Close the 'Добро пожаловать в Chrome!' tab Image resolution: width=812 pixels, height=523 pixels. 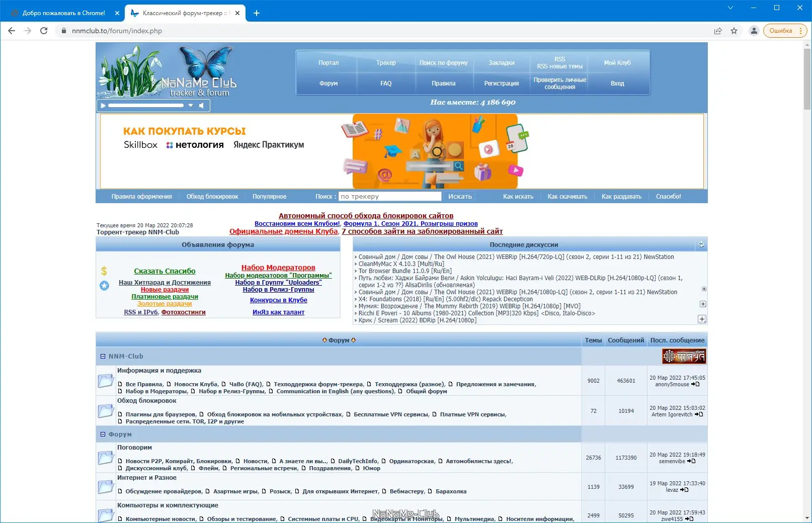point(117,13)
